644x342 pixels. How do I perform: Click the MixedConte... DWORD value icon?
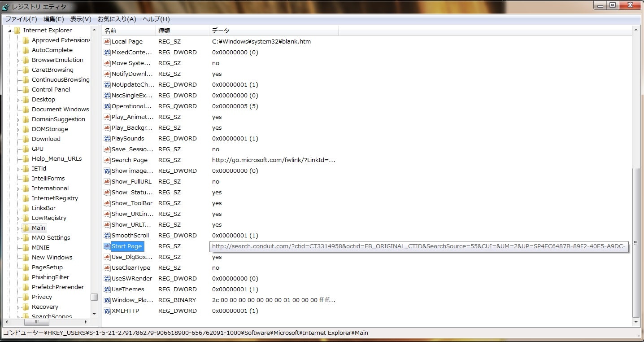tap(107, 52)
